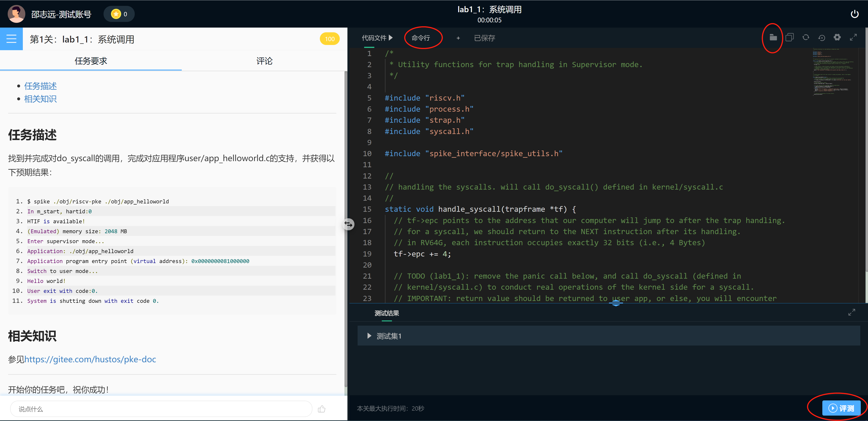Screen dimensions: 868x421
Task: Expand the test results panel fullscreen
Action: 851,312
